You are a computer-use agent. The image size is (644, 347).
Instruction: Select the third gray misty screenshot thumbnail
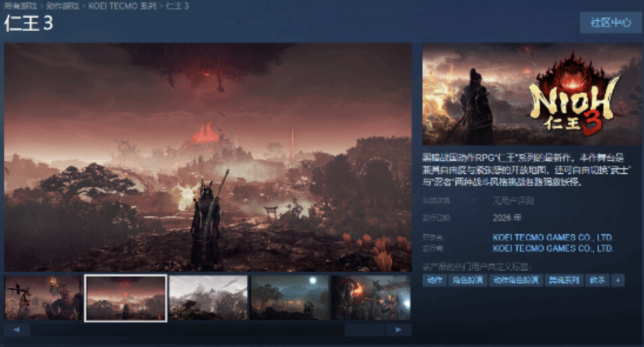pyautogui.click(x=208, y=298)
